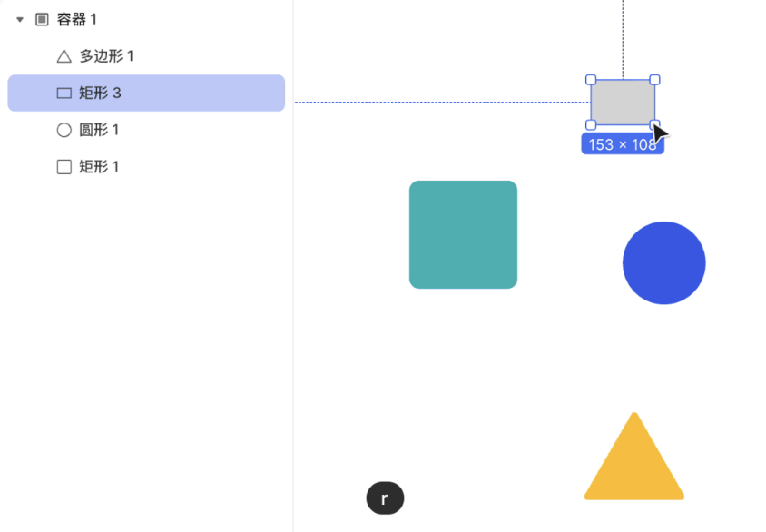Click the top-right resize handle of gray rectangle

pyautogui.click(x=655, y=80)
